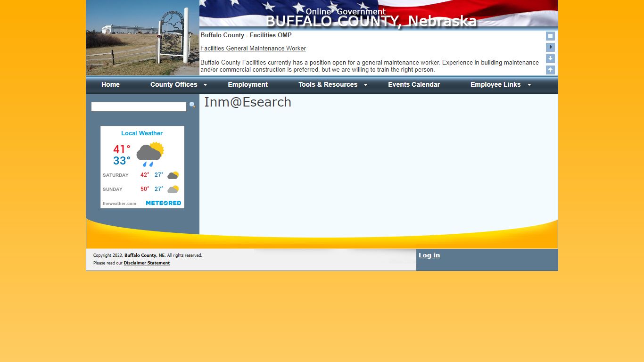Click the county entrance sign photo
644x362 pixels.
click(x=143, y=38)
